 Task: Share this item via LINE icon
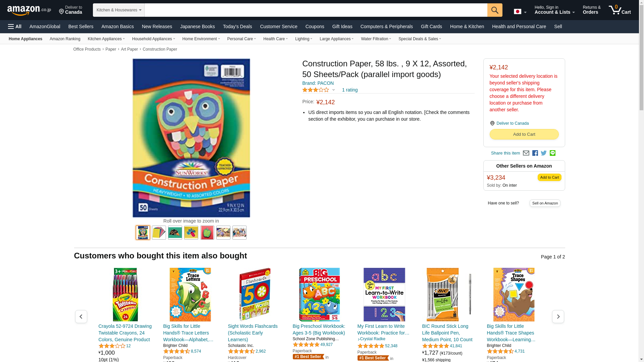coord(552,153)
